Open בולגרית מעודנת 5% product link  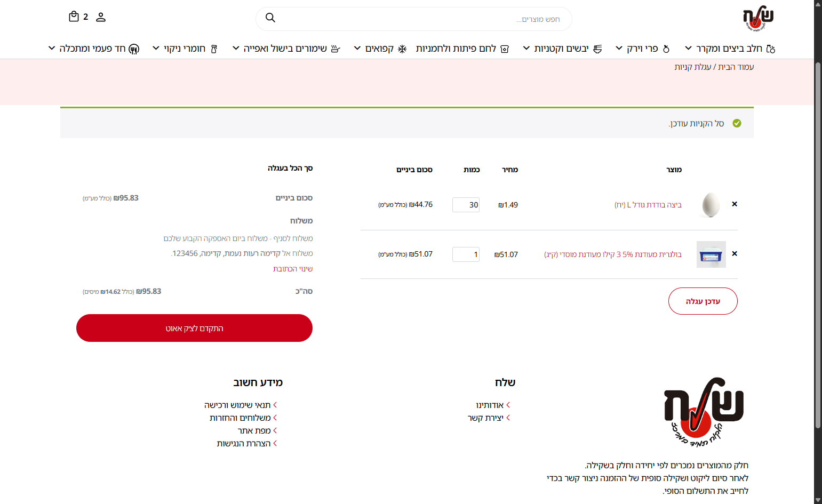click(612, 254)
